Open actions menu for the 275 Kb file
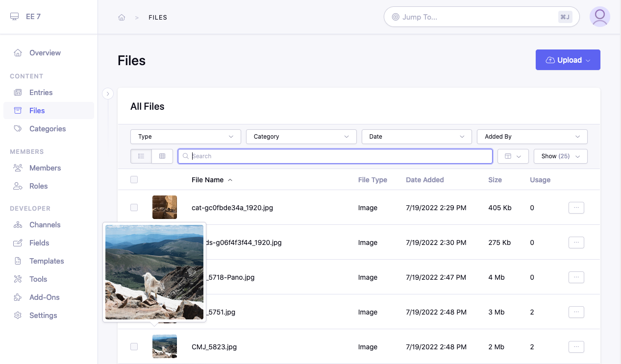The image size is (621, 364). (576, 243)
